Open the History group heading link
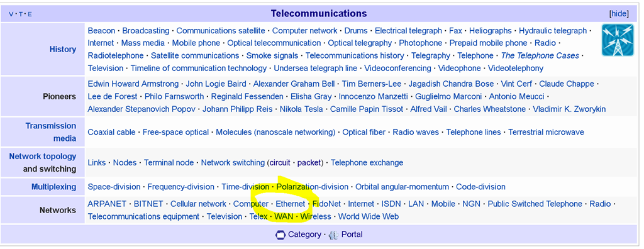 [x=63, y=49]
